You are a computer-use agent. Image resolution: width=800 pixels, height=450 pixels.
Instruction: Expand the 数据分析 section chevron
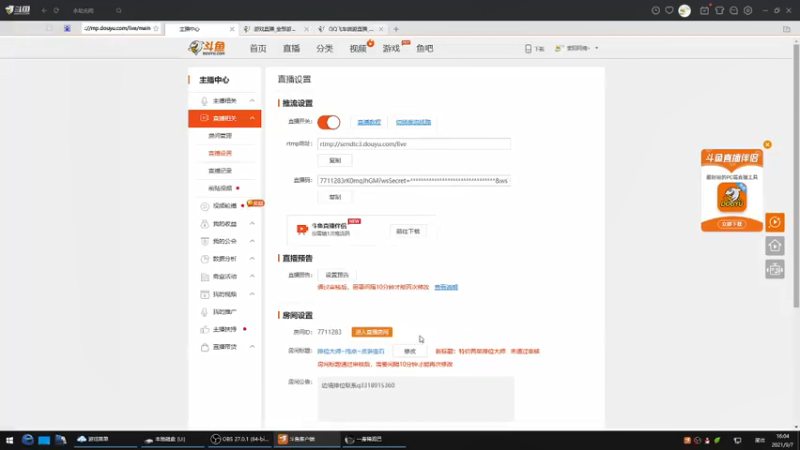pos(252,259)
